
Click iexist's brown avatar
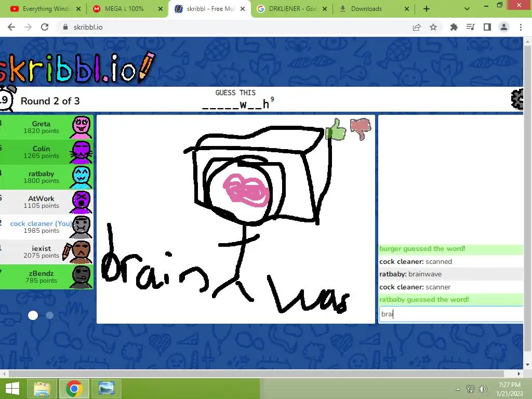tap(81, 252)
